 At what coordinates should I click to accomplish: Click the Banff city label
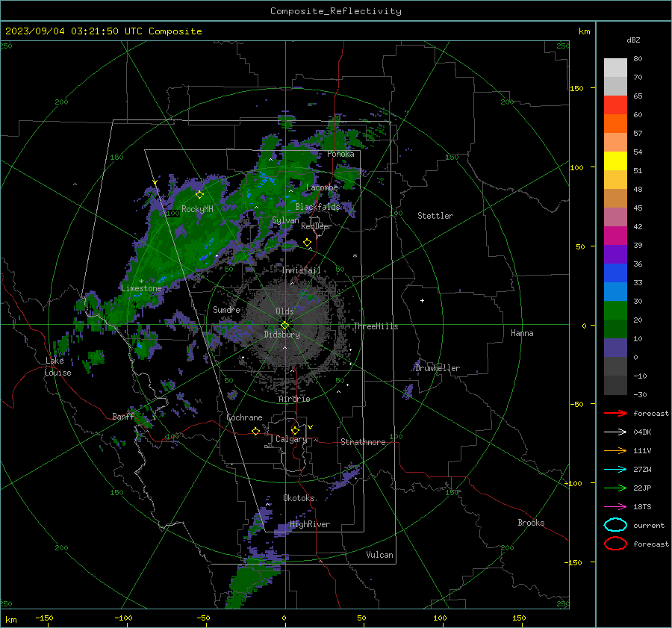point(122,416)
